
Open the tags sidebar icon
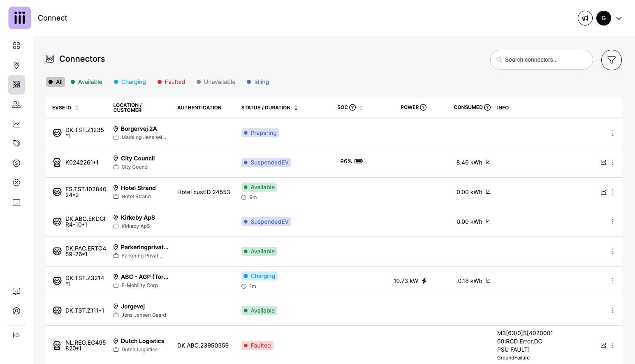(x=16, y=144)
